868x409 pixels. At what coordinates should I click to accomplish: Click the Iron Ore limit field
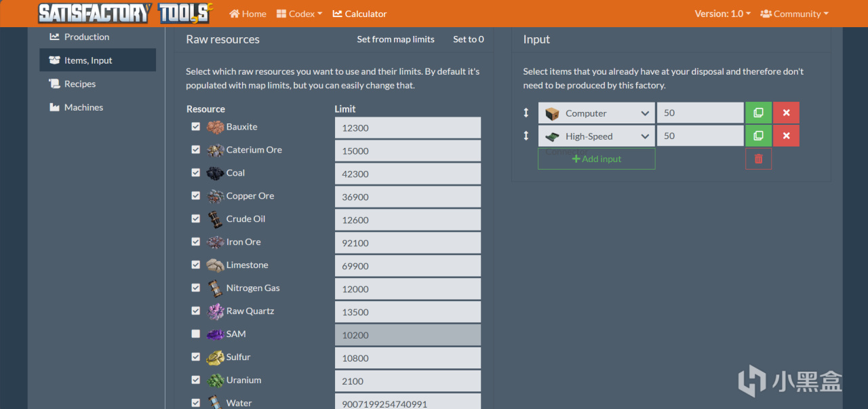[x=408, y=243]
